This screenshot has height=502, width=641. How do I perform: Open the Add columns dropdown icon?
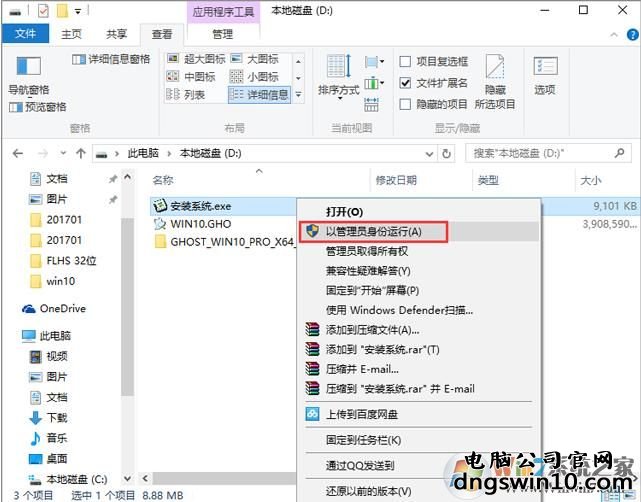coord(374,83)
